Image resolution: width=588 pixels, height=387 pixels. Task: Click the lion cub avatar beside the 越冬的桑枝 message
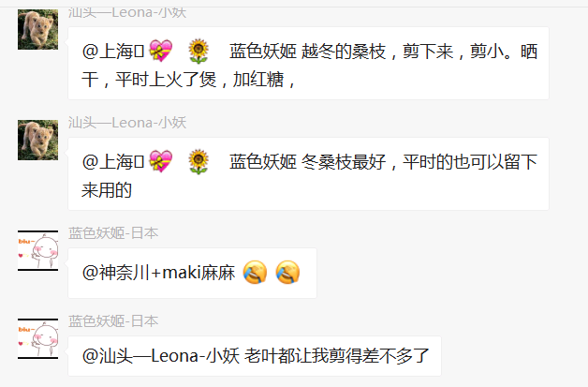point(37,30)
